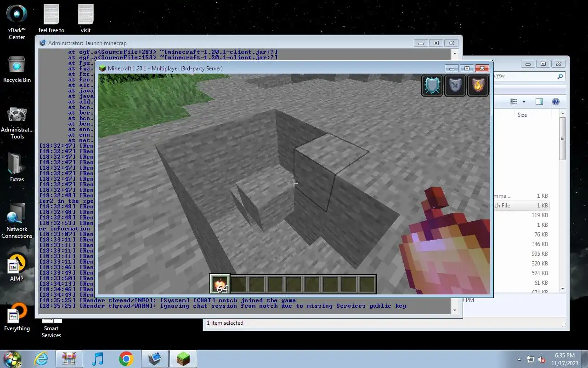Open the Network Connections desktop shortcut
The image size is (588, 368).
(17, 220)
